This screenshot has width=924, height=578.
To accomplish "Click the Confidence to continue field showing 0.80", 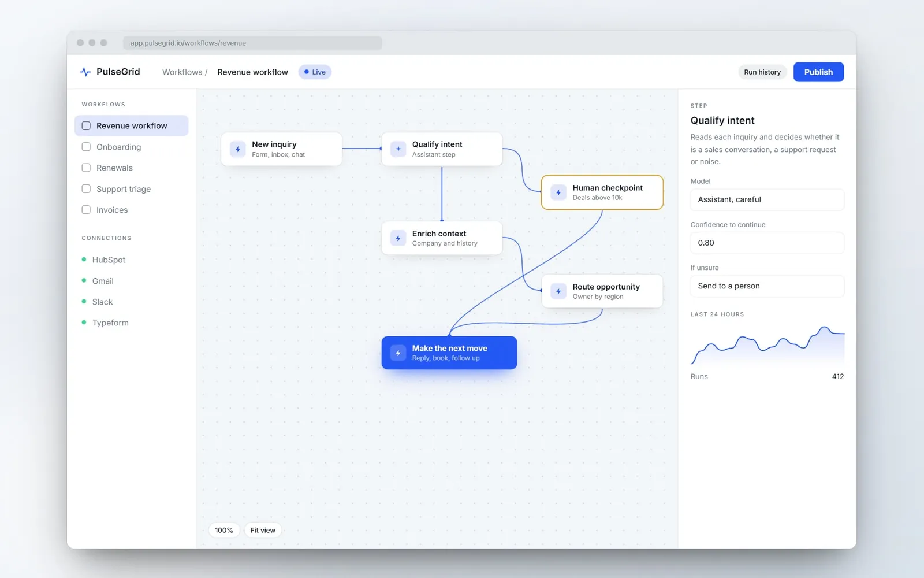I will point(767,243).
